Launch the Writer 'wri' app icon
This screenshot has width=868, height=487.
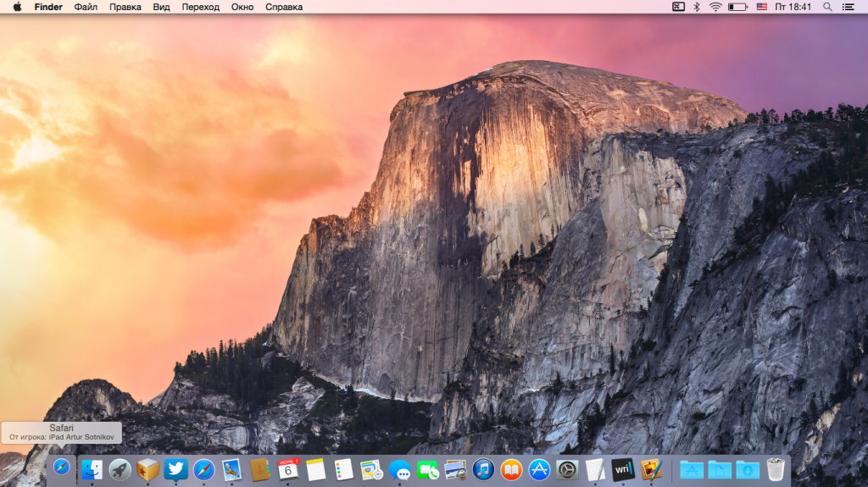(x=623, y=469)
